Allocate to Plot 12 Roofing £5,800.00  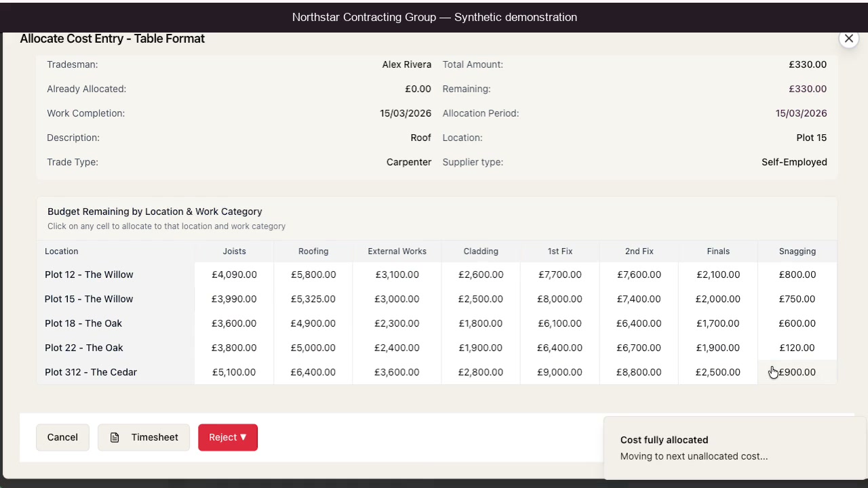313,274
